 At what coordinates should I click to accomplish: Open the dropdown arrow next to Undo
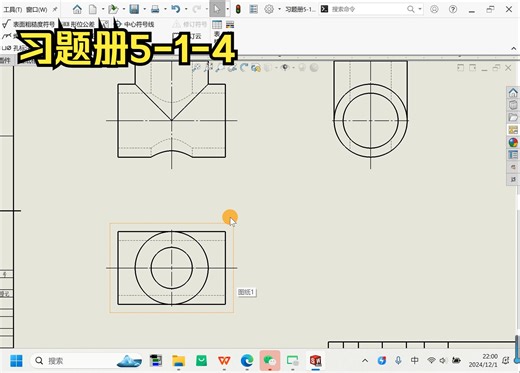[186, 9]
